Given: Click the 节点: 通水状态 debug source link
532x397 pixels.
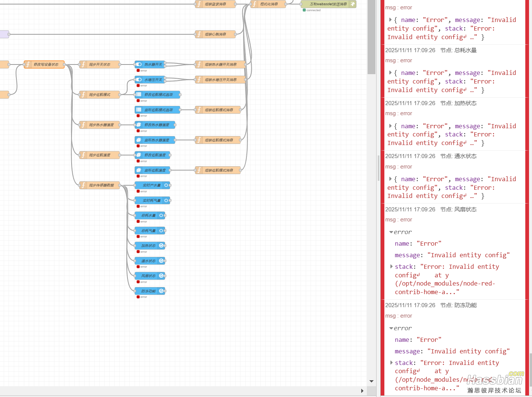Looking at the screenshot, I should point(458,156).
